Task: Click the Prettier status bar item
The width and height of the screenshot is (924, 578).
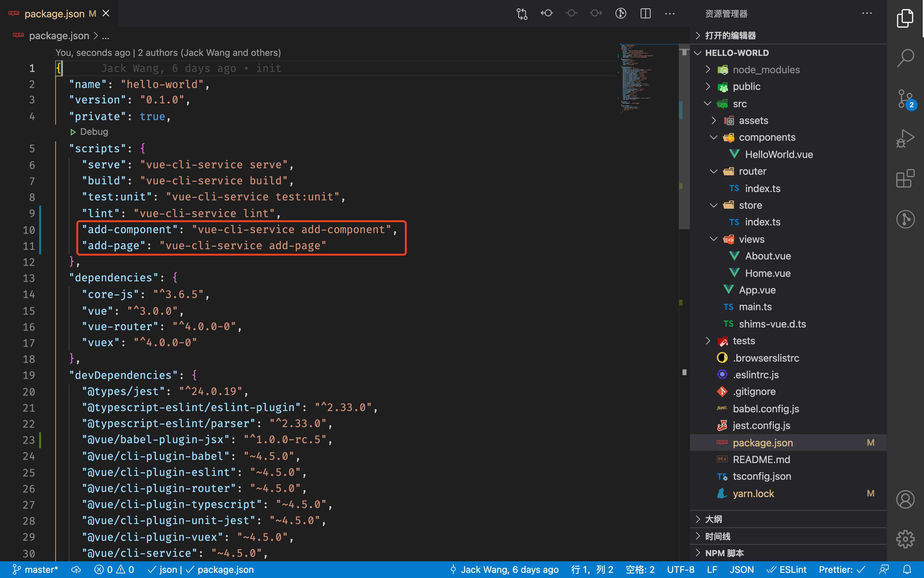Action: [x=842, y=570]
